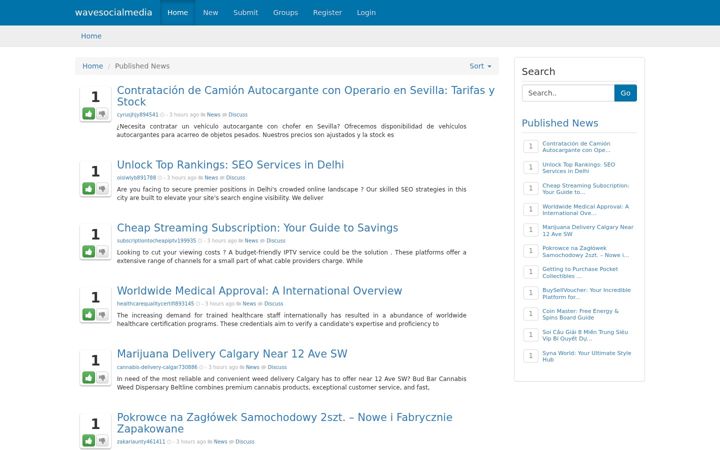Screen dimensions: 720x450
Task: Open sidebar link Coin Master: Free Energy
Action: (x=580, y=315)
